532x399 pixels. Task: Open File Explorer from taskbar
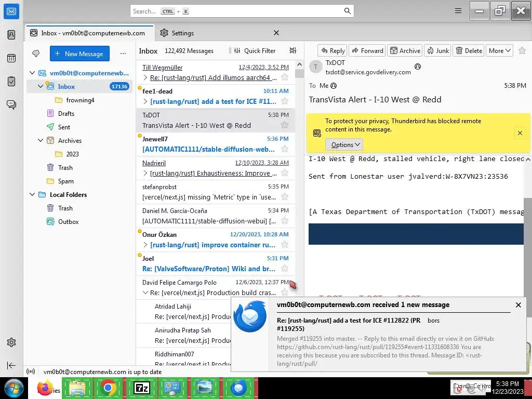[77, 388]
